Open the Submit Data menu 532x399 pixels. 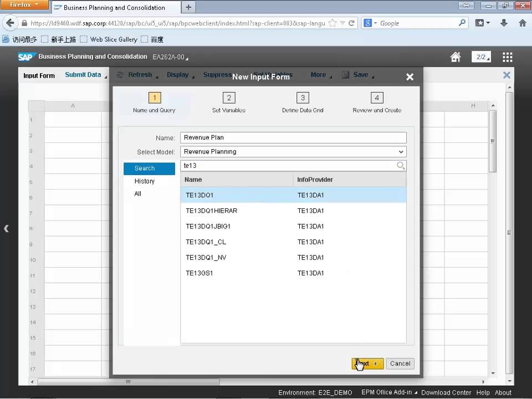86,75
